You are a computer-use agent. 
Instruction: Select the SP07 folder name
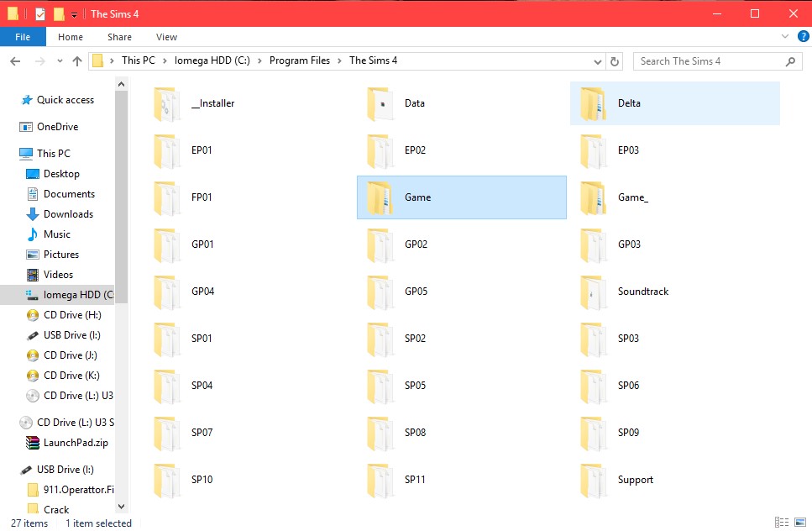click(202, 433)
